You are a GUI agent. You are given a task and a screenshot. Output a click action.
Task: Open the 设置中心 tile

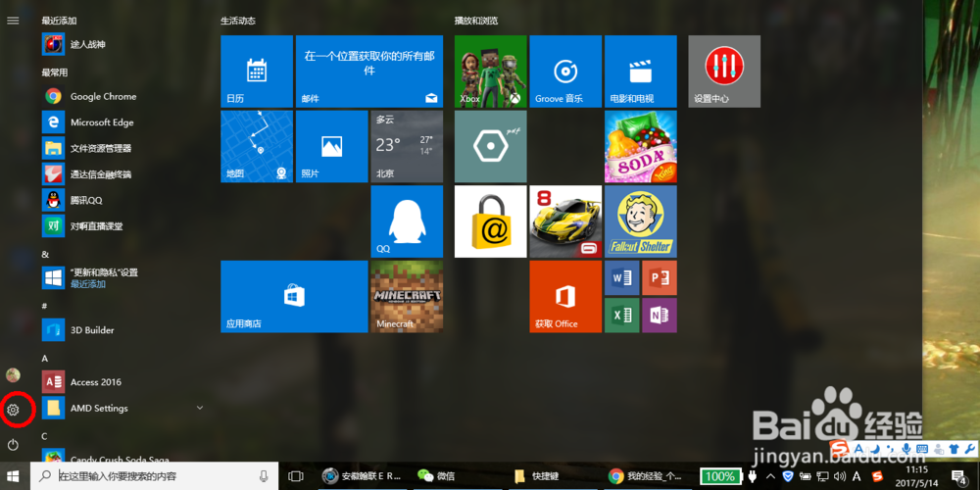click(x=724, y=72)
